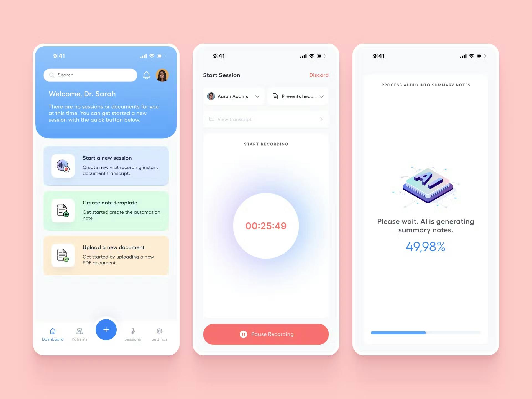Click the search input field
Viewport: 532px width, 399px height.
tap(90, 75)
